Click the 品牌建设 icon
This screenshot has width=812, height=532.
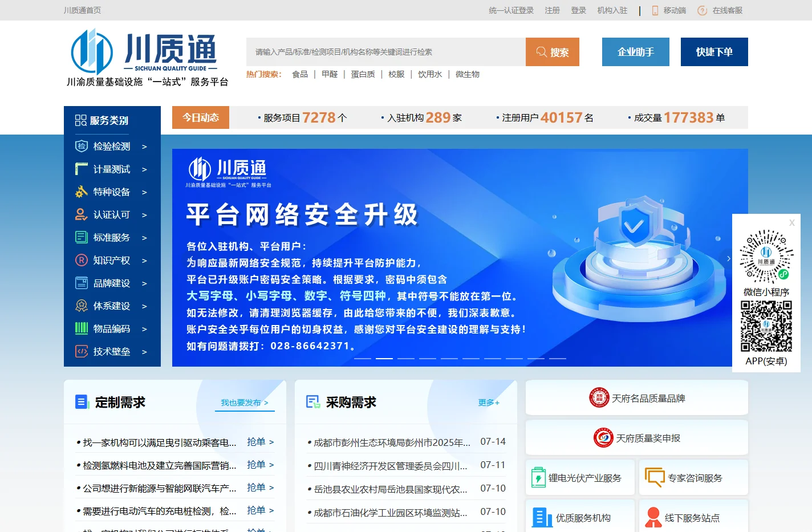[x=82, y=283]
